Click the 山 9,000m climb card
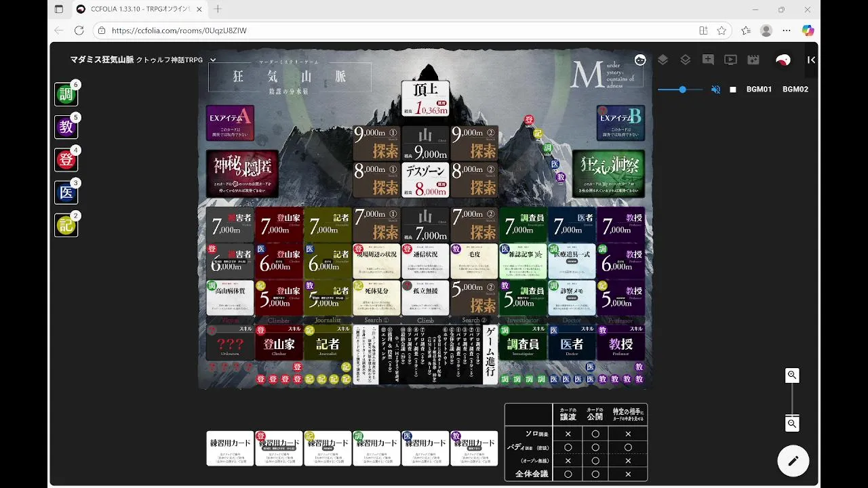 click(425, 143)
